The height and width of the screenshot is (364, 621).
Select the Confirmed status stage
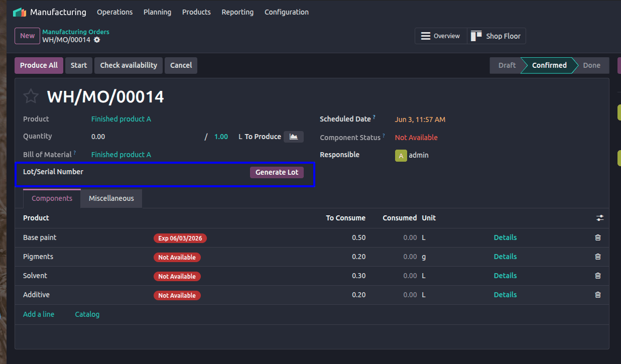click(x=549, y=65)
